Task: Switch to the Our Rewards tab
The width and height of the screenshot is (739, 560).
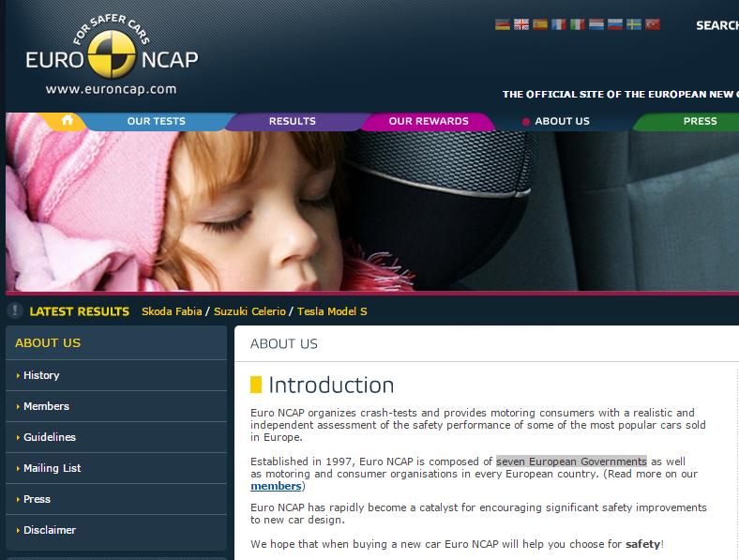Action: (428, 121)
